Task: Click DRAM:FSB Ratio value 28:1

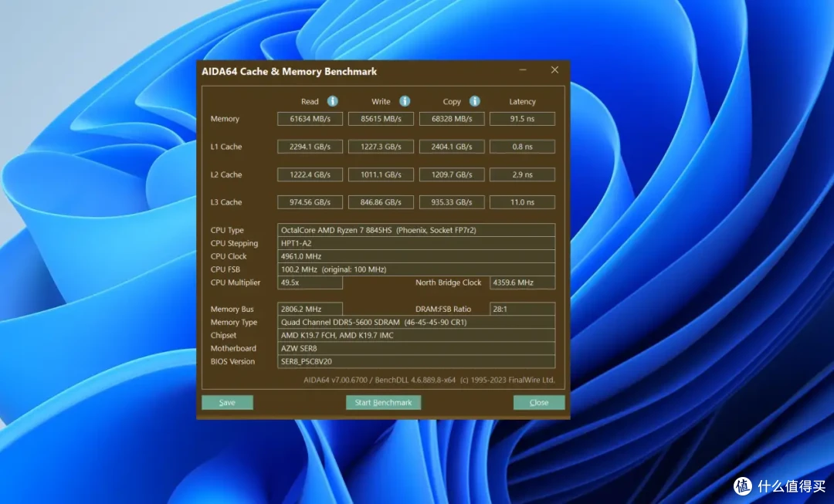Action: pos(522,309)
